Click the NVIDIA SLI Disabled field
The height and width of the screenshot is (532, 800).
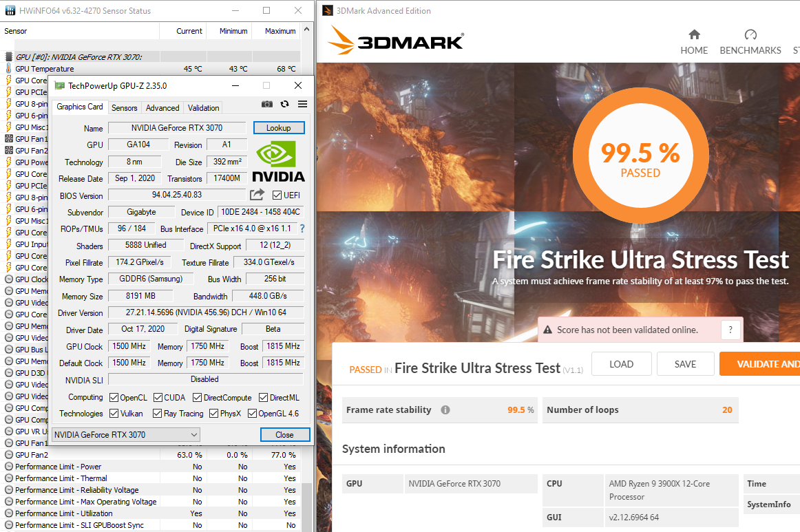(x=205, y=379)
